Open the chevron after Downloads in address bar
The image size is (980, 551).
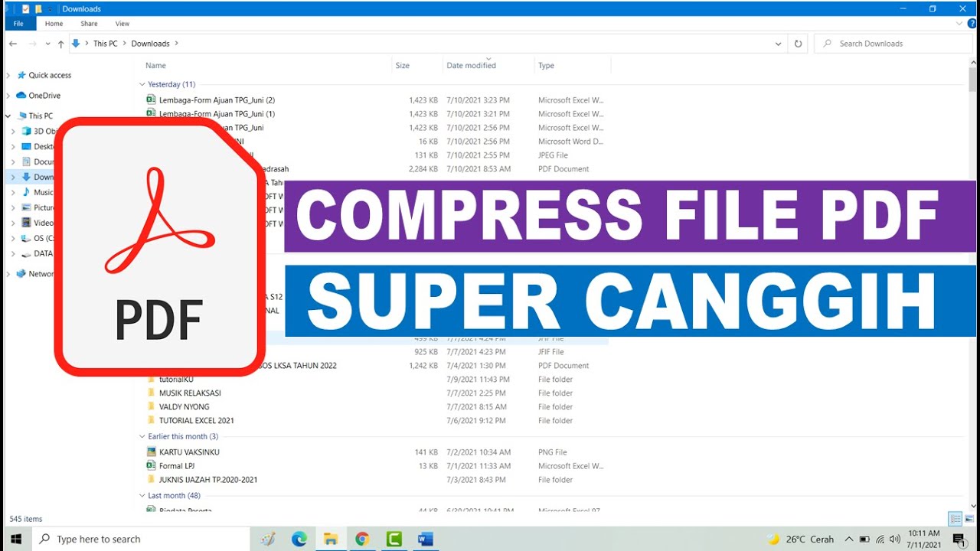177,44
